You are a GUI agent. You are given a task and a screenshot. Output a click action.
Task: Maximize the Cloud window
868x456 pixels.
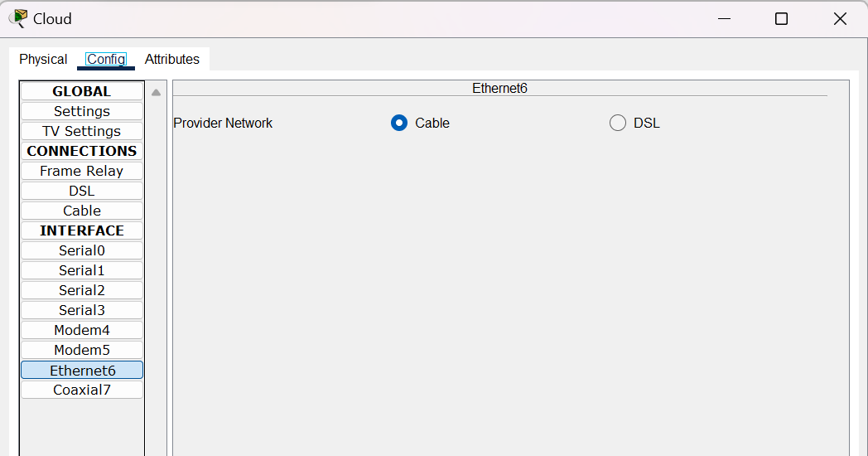pos(781,18)
